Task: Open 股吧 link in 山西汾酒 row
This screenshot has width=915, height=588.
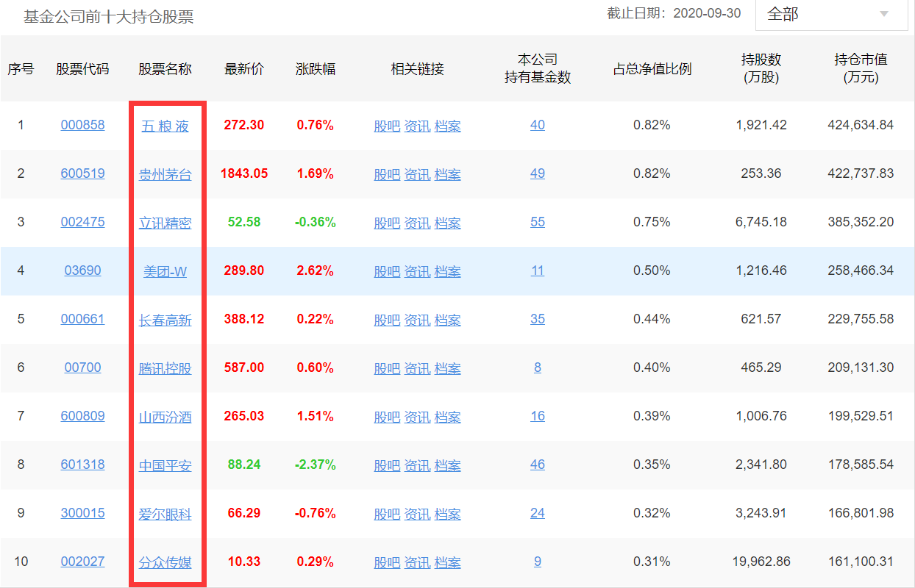Action: pos(387,417)
